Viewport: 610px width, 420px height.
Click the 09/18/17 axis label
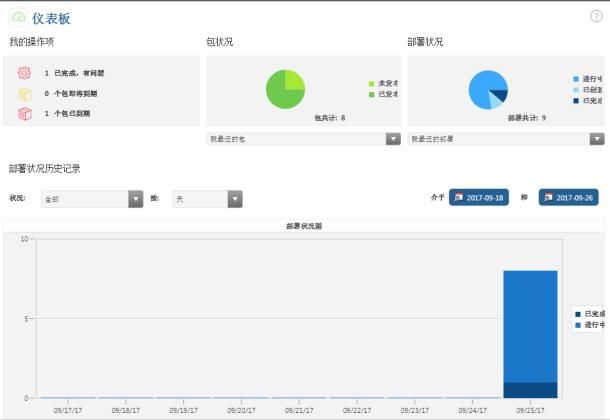tap(126, 410)
